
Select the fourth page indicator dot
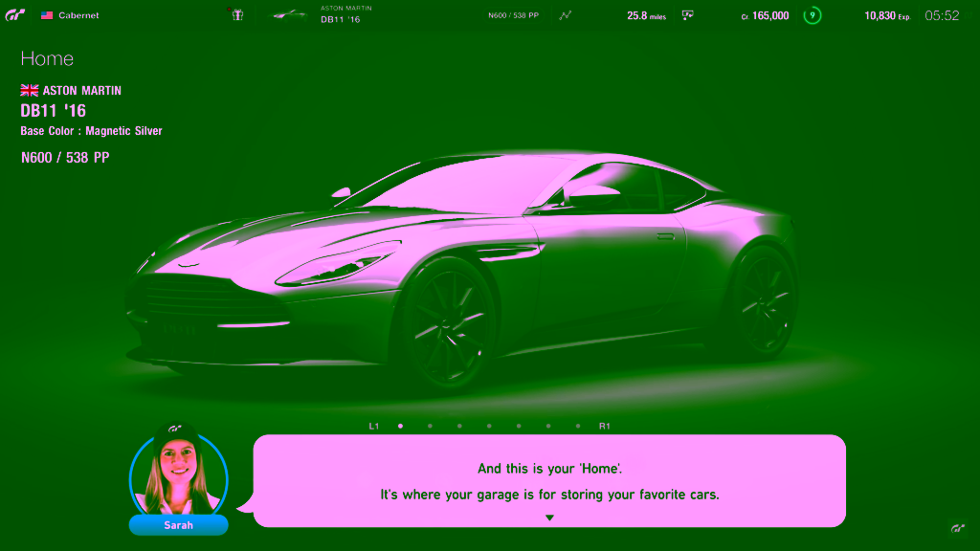(489, 426)
